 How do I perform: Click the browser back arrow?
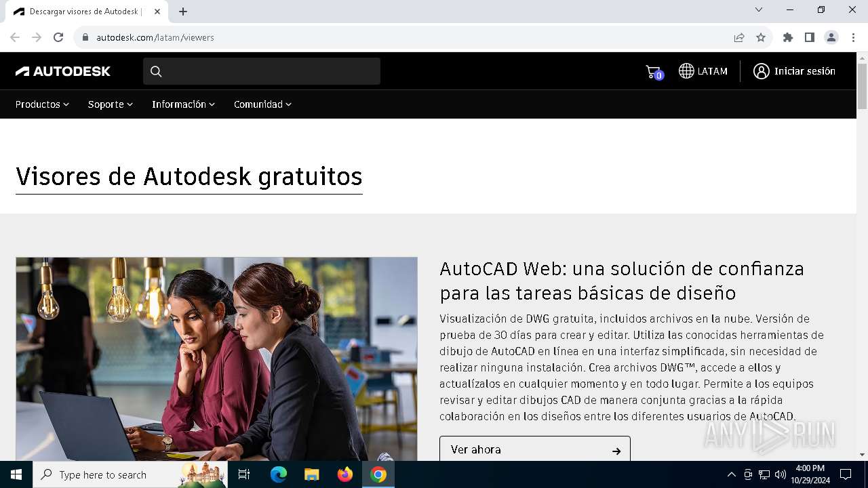15,37
